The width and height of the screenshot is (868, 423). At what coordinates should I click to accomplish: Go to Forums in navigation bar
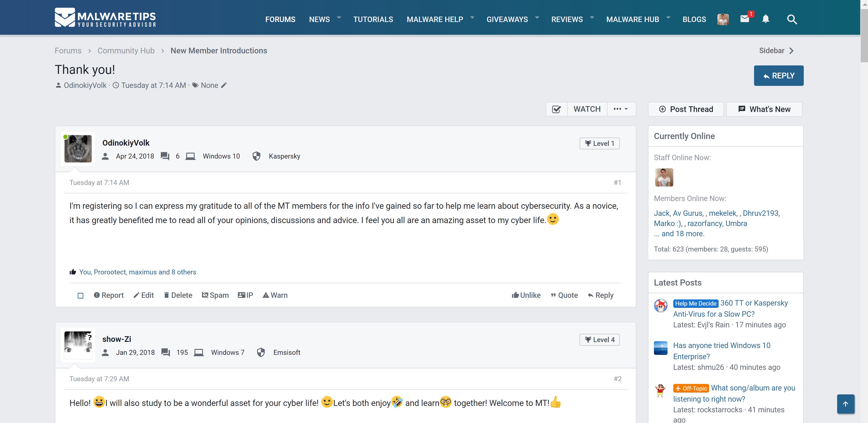tap(280, 20)
